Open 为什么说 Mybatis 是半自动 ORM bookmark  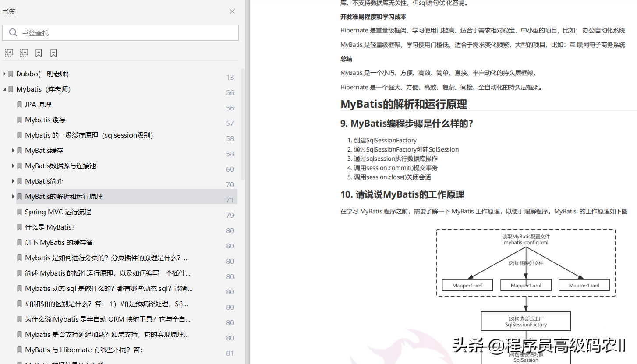(108, 319)
